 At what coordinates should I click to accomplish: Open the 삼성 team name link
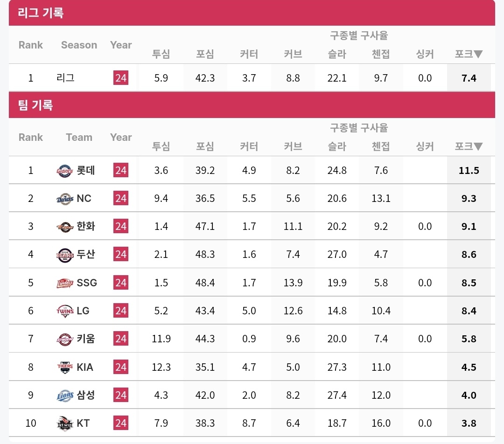click(x=86, y=395)
